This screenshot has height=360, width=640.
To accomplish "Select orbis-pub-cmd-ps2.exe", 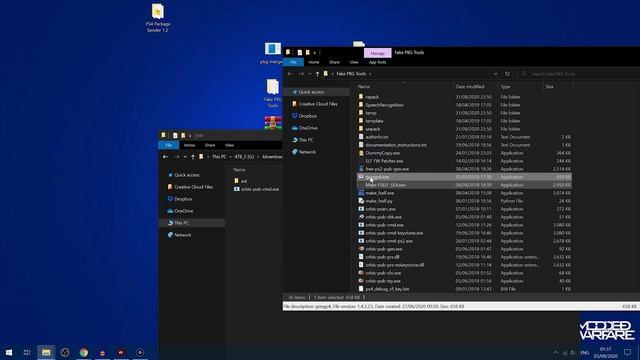I will click(x=389, y=241).
